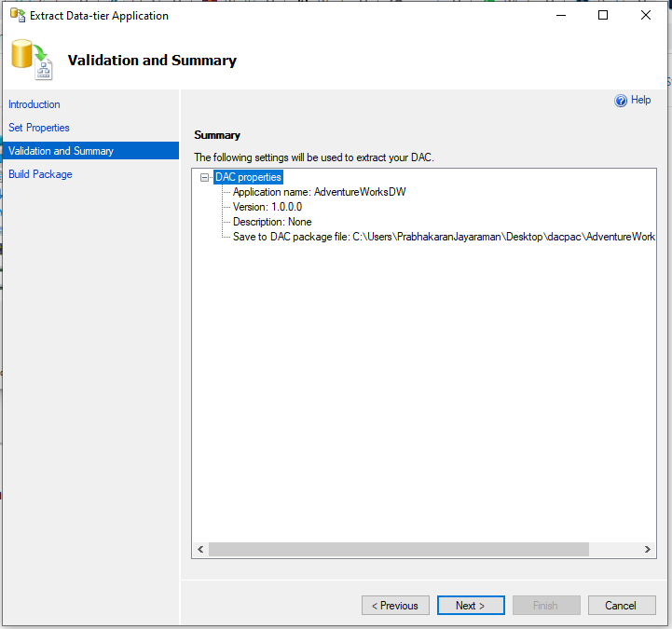Go to the Build Package step
This screenshot has width=672, height=629.
coord(40,174)
